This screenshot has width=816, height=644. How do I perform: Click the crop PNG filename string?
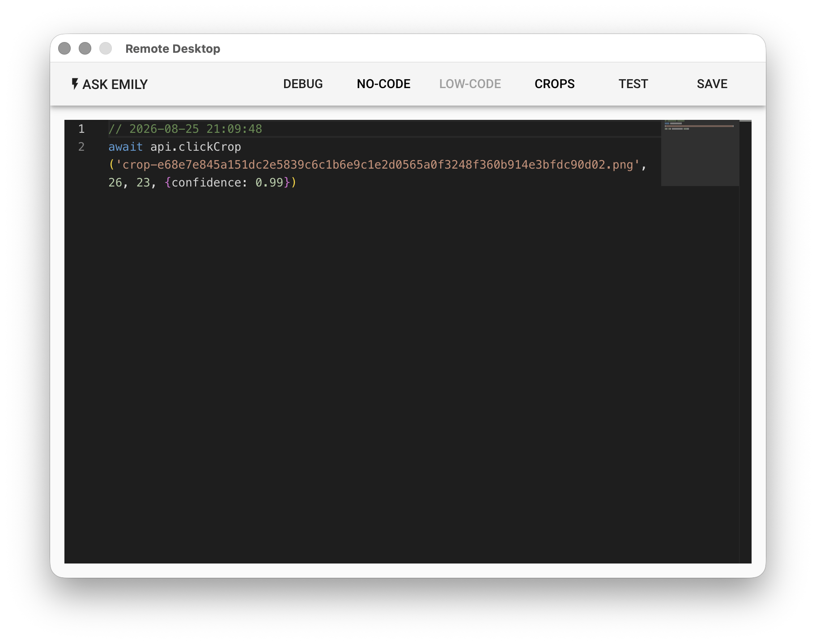(378, 165)
